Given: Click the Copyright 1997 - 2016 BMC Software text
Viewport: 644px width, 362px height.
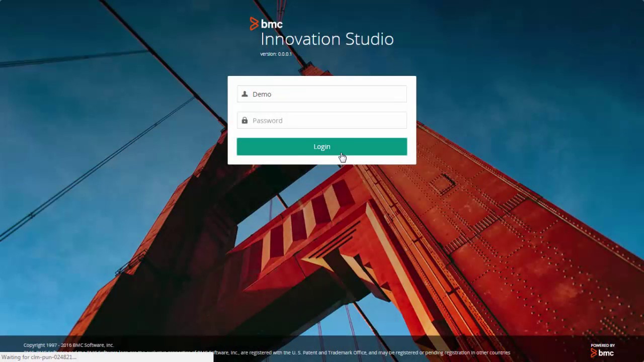Looking at the screenshot, I should tap(68, 345).
